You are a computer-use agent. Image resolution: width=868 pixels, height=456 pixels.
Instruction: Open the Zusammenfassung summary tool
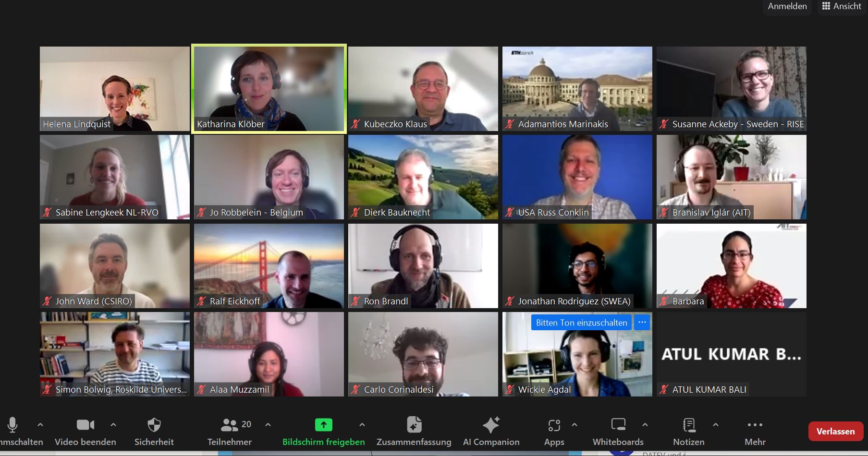tap(414, 425)
